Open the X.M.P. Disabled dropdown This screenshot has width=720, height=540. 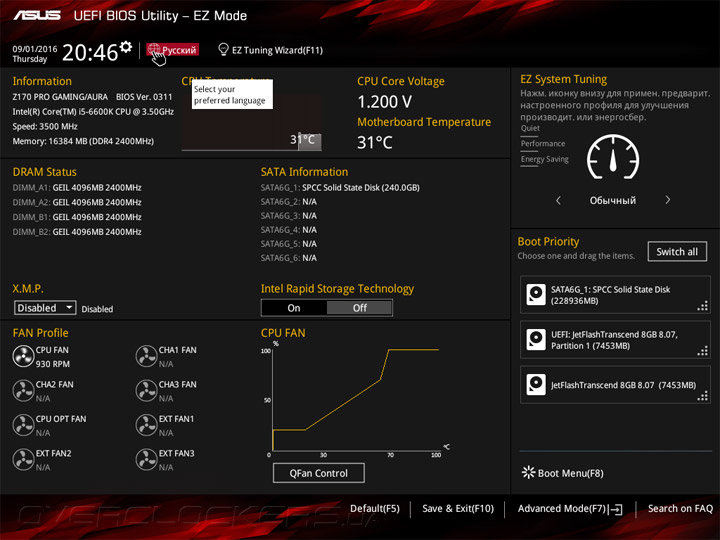coord(45,308)
